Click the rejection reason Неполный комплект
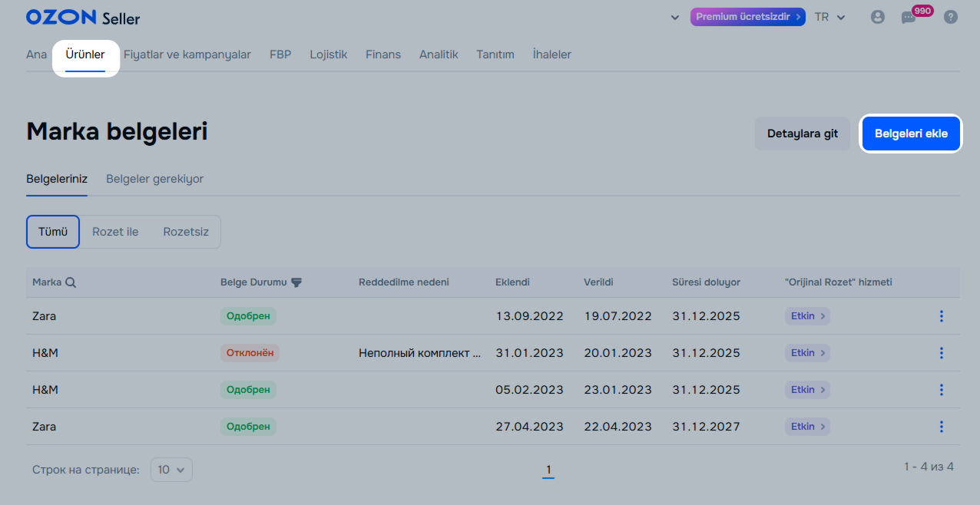Image resolution: width=980 pixels, height=505 pixels. 420,353
